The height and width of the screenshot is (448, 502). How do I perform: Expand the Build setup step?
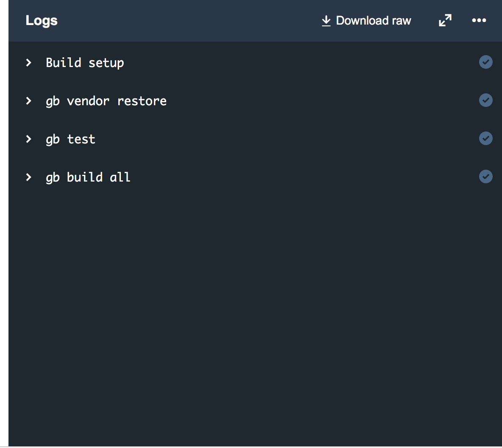(28, 62)
